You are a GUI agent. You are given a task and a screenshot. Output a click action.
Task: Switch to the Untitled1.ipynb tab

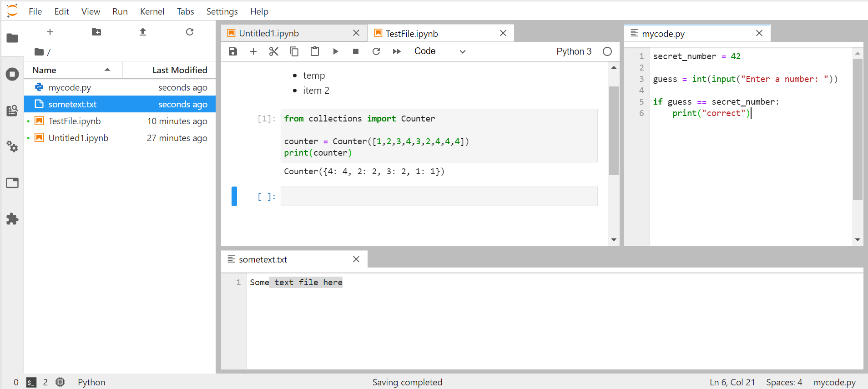pyautogui.click(x=269, y=33)
